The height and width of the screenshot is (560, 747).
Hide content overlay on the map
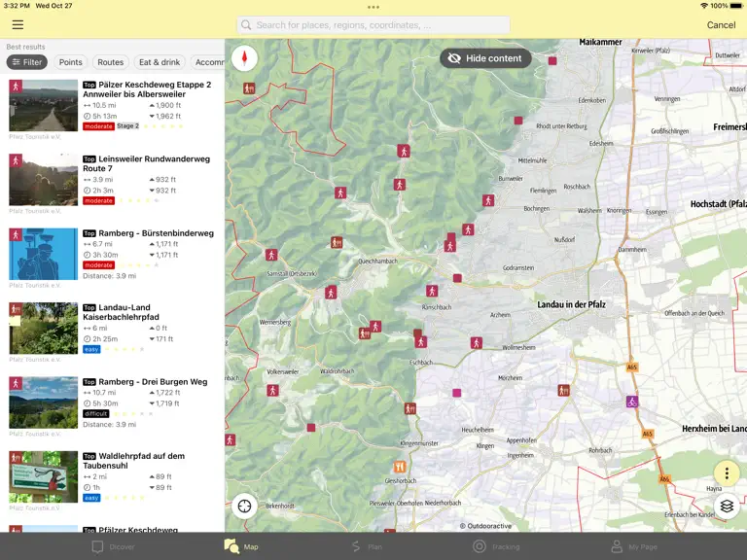tap(485, 58)
